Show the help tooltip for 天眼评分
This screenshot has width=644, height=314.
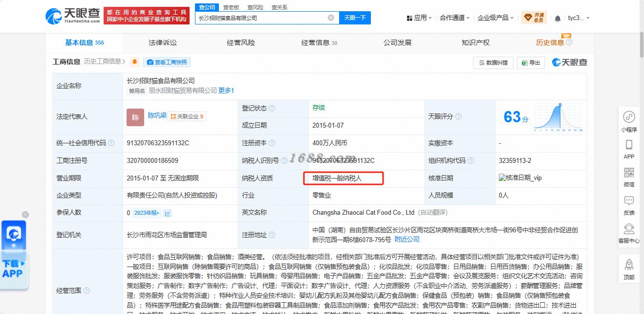(x=458, y=117)
